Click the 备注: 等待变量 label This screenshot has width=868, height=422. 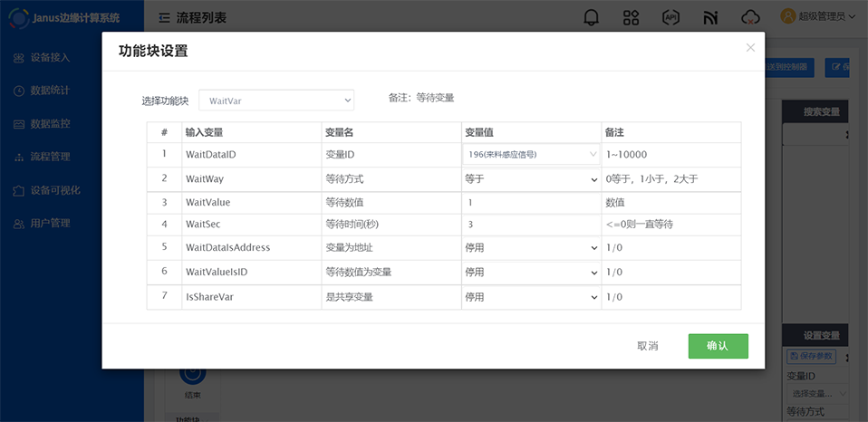(421, 98)
